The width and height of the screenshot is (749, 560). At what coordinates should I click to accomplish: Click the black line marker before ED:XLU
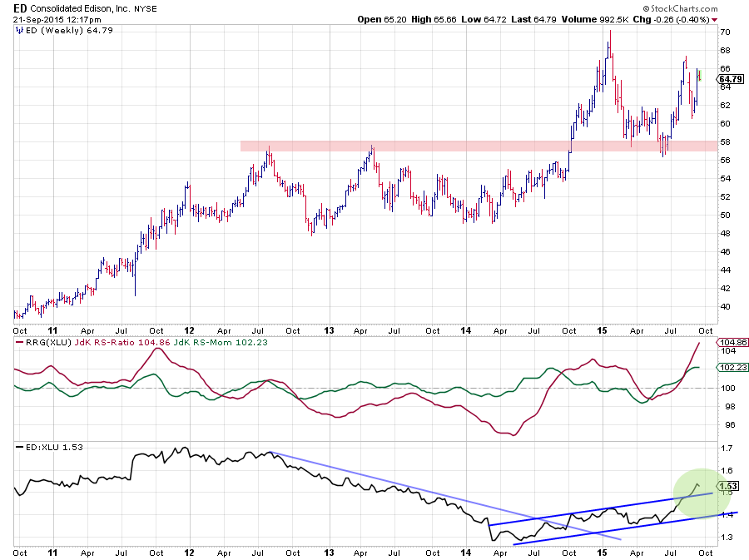coord(19,448)
